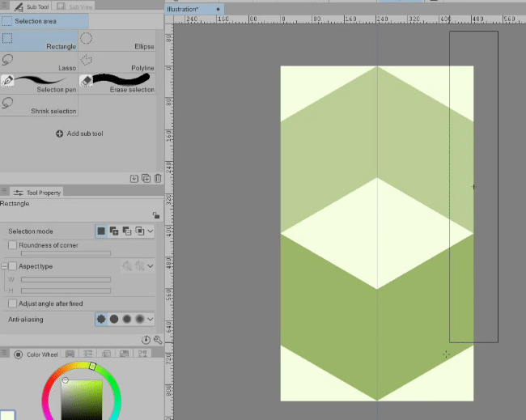526x420 pixels.
Task: Open the Anti-aliasing options dropdown
Action: pyautogui.click(x=151, y=320)
